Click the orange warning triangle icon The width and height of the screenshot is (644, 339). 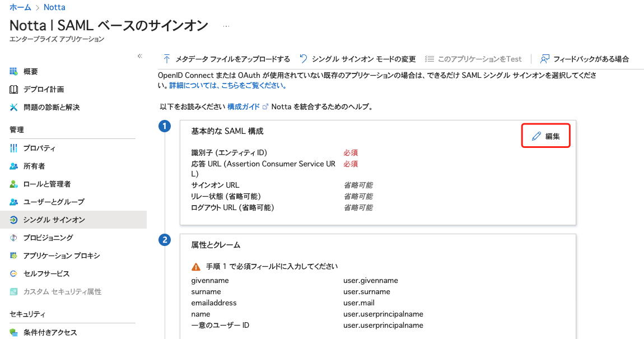coord(196,267)
